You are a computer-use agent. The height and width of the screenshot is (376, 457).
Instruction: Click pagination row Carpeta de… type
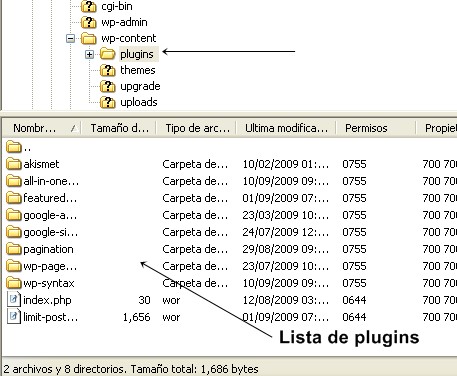[x=195, y=249]
